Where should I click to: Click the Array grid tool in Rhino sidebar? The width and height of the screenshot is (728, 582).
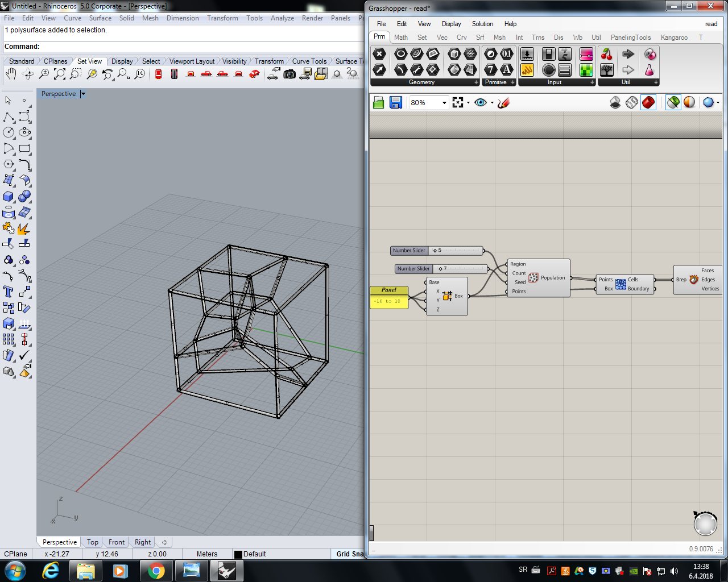click(x=9, y=339)
